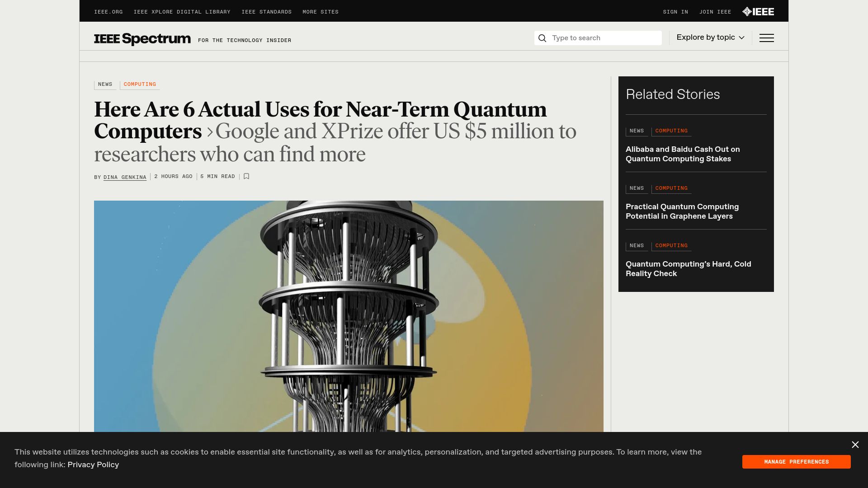Open author Dina Genkina's page
Screen dimensions: 868x488
(125, 177)
